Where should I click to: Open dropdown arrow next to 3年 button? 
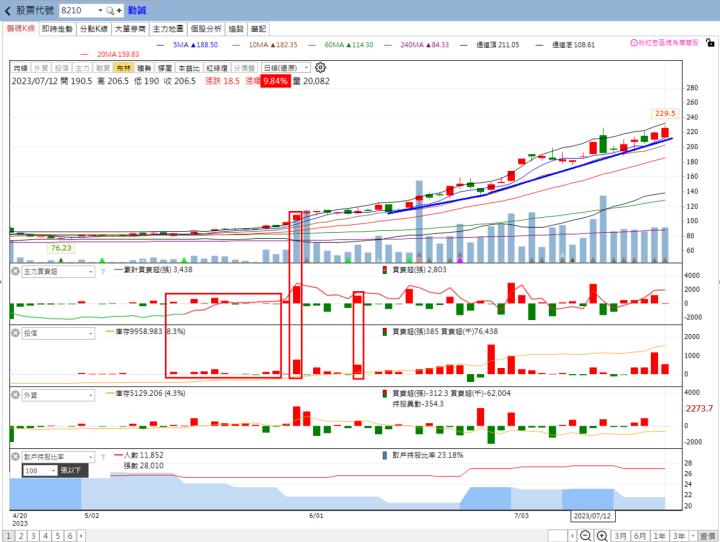coord(693,536)
